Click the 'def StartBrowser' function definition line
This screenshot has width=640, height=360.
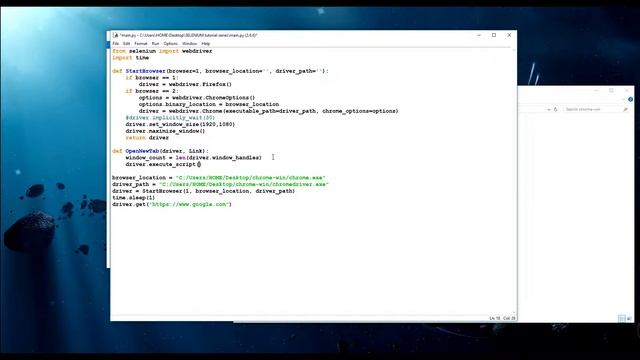[220, 71]
